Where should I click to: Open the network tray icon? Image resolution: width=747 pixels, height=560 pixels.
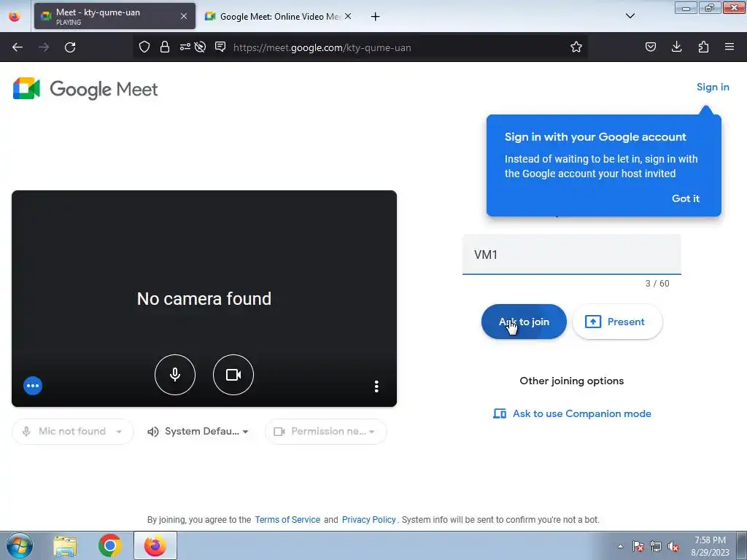[x=656, y=546]
